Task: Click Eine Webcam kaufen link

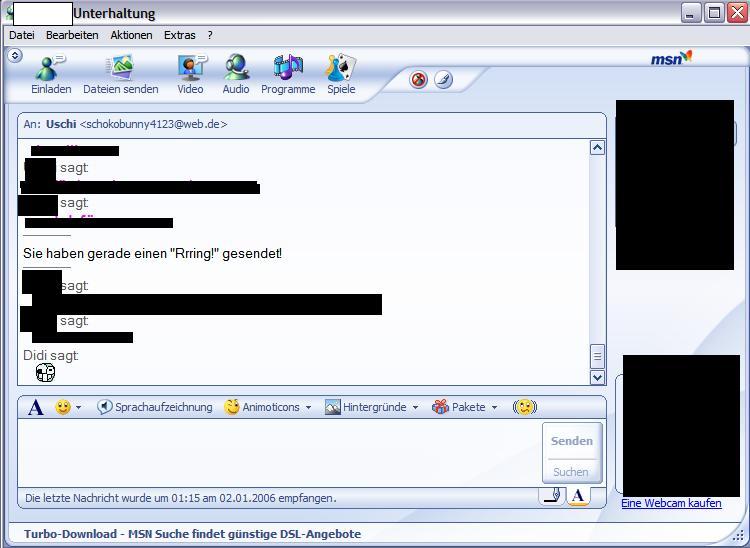Action: [671, 504]
